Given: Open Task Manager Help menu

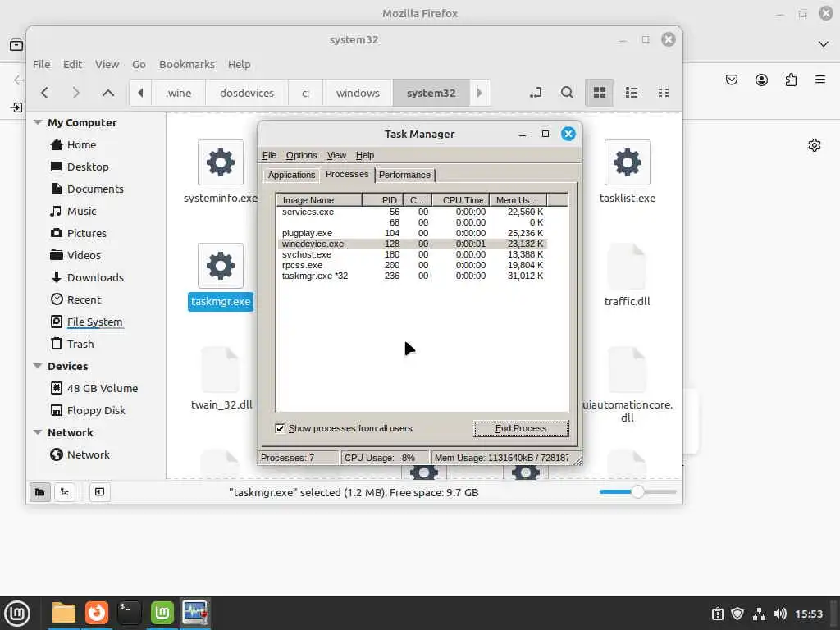Looking at the screenshot, I should pos(365,155).
